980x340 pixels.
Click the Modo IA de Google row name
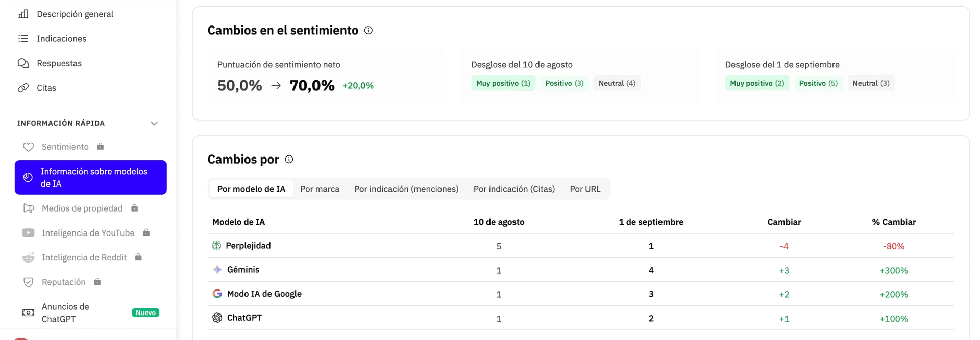(264, 294)
